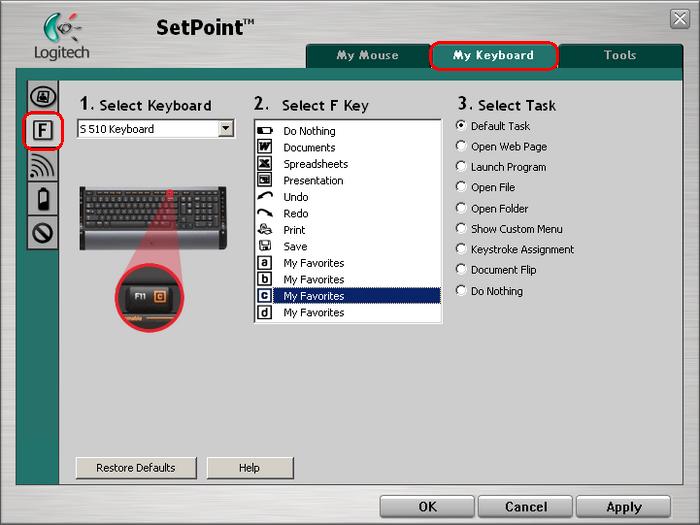The width and height of the screenshot is (700, 525).
Task: Click the S 510 Keyboard text field
Action: point(148,129)
